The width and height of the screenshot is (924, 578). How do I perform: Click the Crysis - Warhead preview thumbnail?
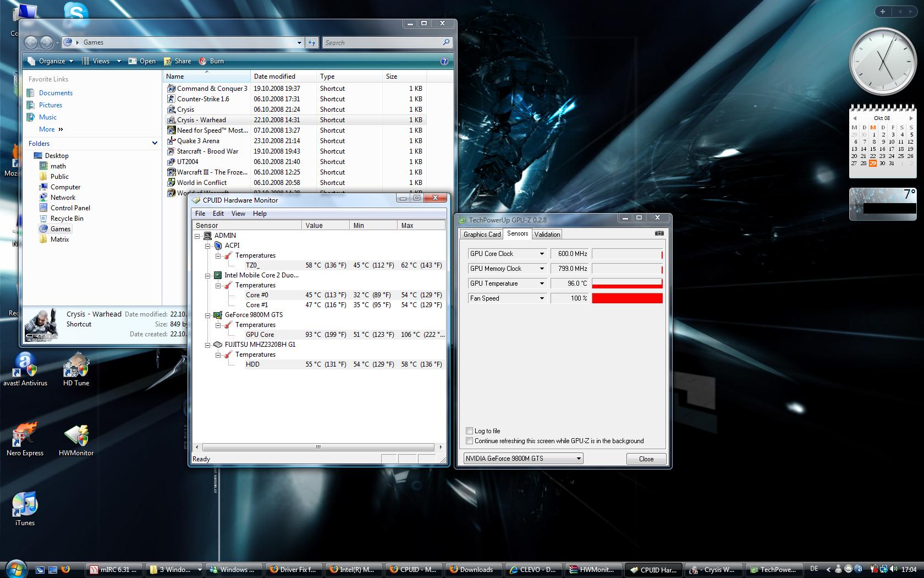point(42,324)
